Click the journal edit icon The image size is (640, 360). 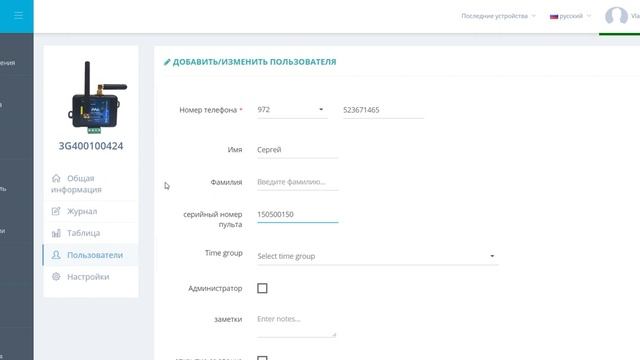pyautogui.click(x=56, y=211)
